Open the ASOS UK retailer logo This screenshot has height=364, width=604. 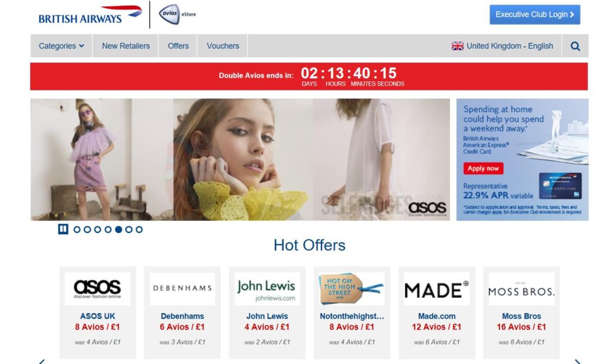tap(97, 289)
